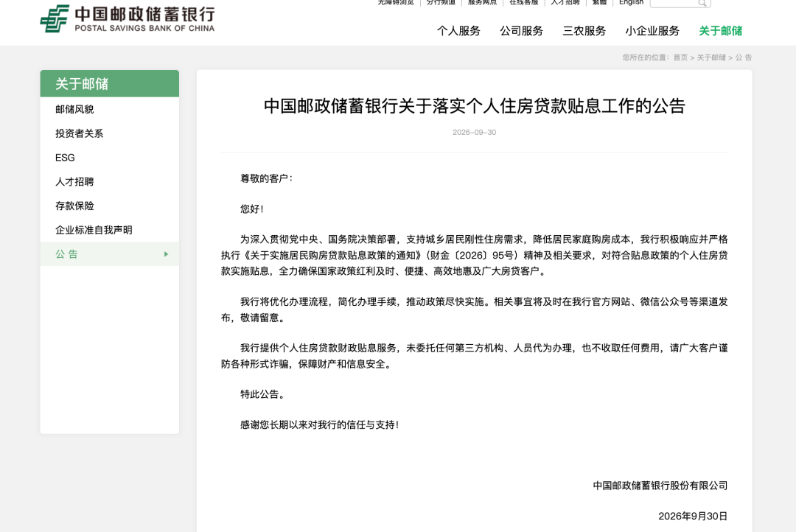
Task: Click the paragraph starting 我行将优化办理流程
Action: (474, 309)
